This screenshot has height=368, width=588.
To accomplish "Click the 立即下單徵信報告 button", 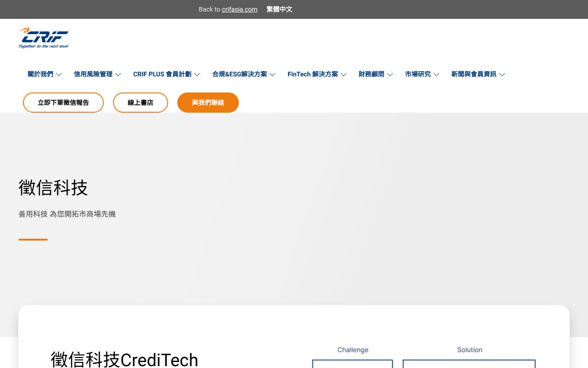I will 63,103.
